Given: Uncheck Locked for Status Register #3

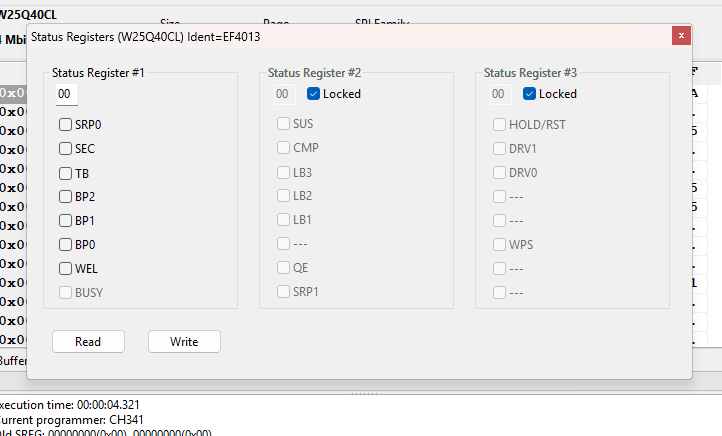Looking at the screenshot, I should click(529, 93).
